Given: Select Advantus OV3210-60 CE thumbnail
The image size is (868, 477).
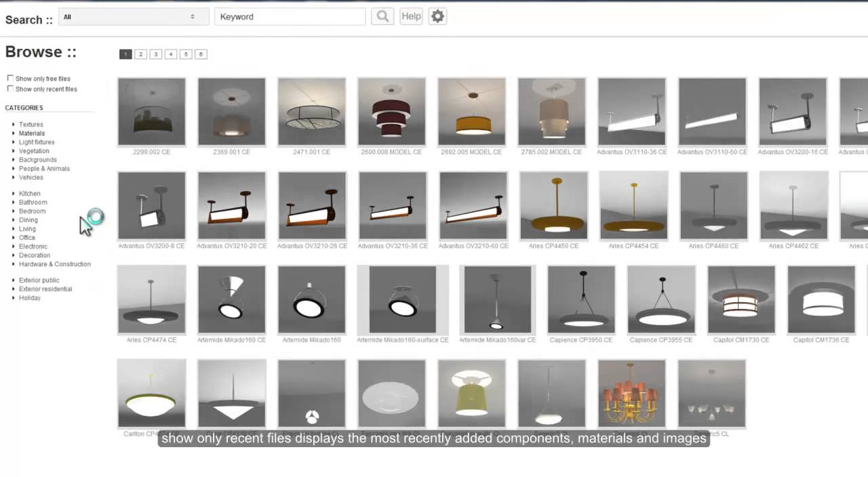Looking at the screenshot, I should [x=473, y=205].
